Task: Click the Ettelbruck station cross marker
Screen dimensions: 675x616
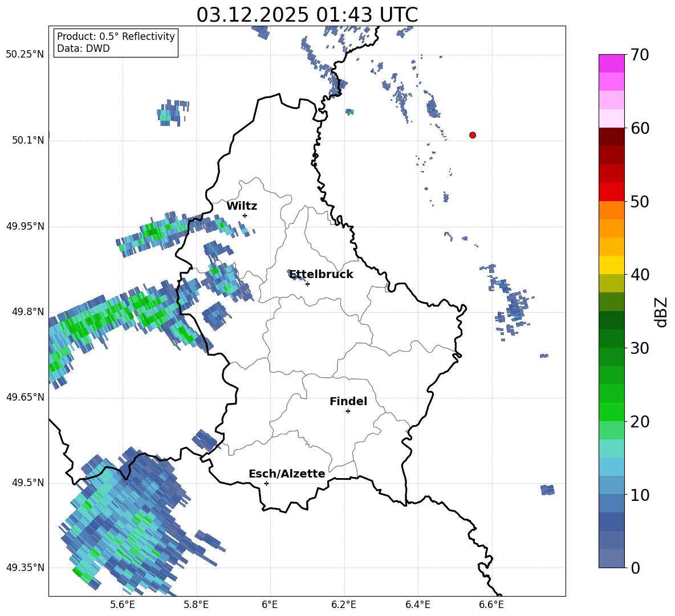Action: [307, 284]
